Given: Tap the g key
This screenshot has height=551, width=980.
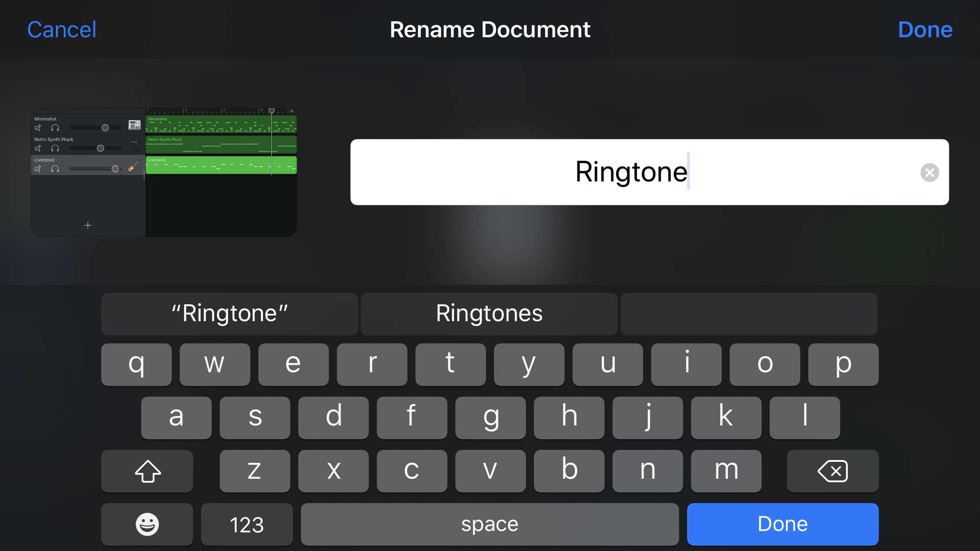Looking at the screenshot, I should coord(490,417).
